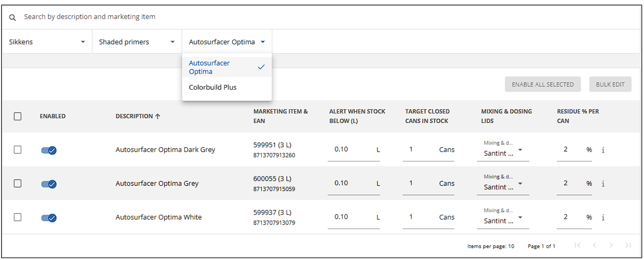The width and height of the screenshot is (644, 260).
Task: Edit residue percent for Optima Grey row
Action: click(574, 184)
